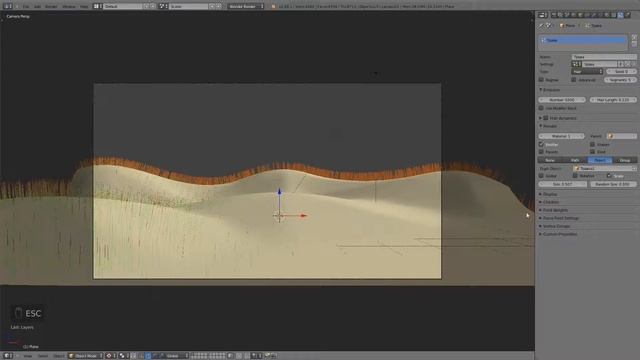Enable Use Modifier Stack checkbox

click(541, 108)
